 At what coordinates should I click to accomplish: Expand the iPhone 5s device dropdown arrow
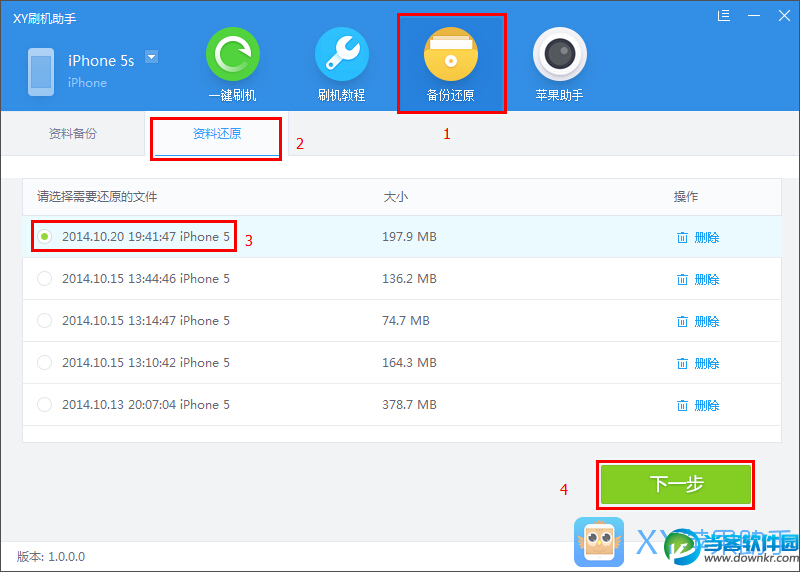(152, 57)
